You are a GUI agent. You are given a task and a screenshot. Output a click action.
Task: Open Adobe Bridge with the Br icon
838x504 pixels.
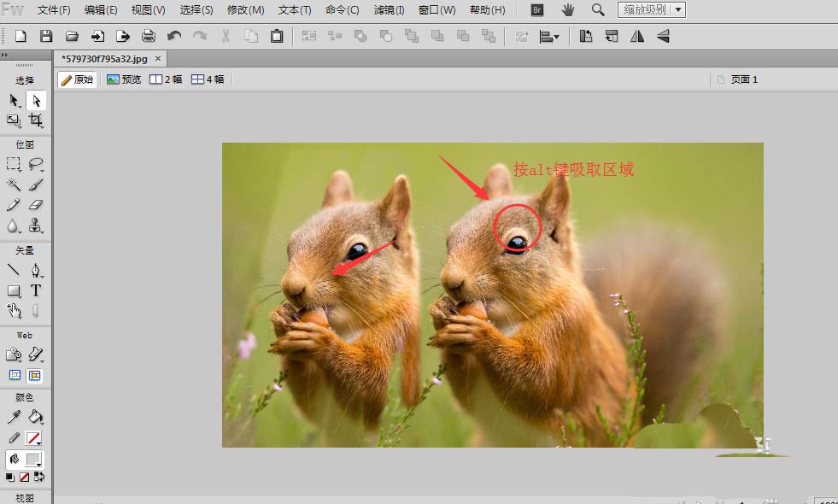pyautogui.click(x=536, y=10)
